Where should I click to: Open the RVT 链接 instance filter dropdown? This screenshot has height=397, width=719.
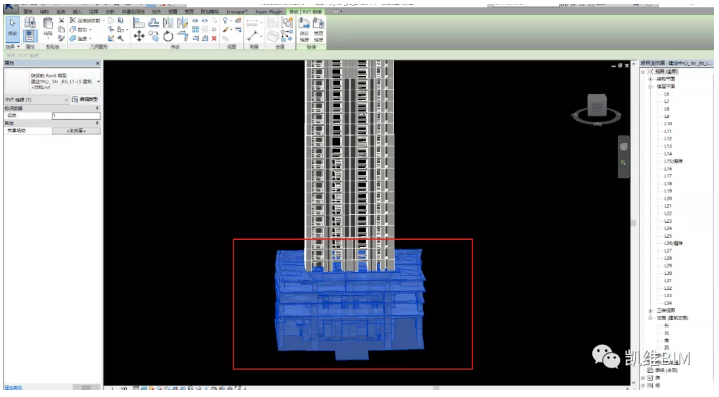(37, 99)
